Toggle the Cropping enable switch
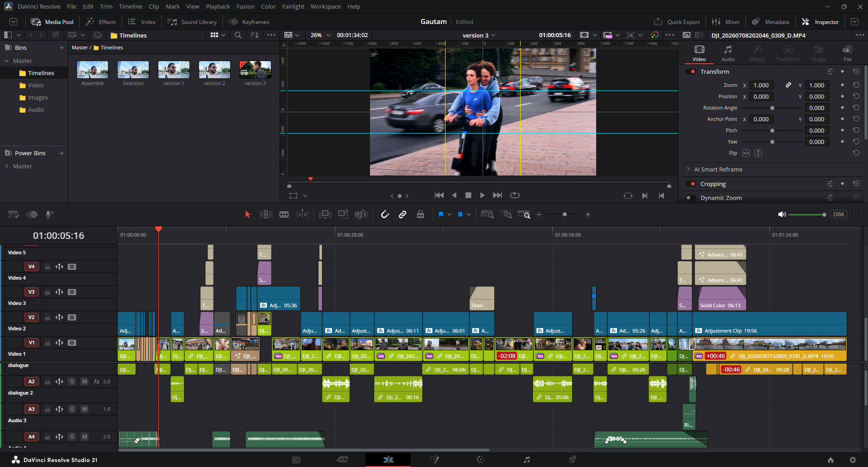This screenshot has width=868, height=467. coord(691,184)
